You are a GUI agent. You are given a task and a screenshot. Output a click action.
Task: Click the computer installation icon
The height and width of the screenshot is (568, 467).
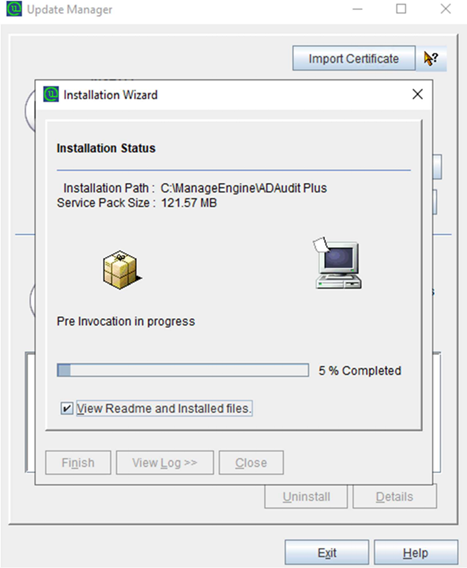point(337,263)
